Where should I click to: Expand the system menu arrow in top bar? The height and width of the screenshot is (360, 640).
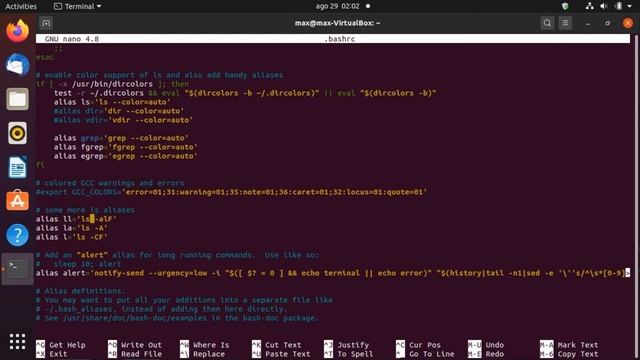(630, 6)
